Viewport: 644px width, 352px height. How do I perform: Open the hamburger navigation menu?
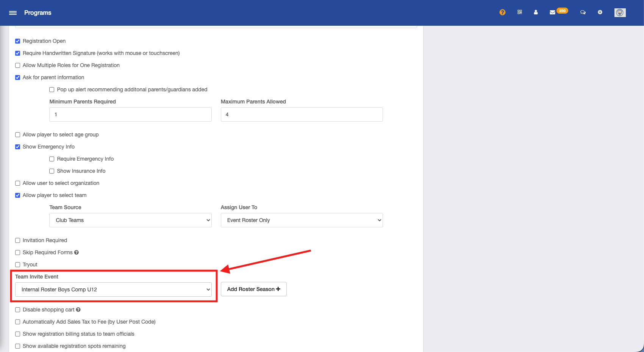[13, 13]
